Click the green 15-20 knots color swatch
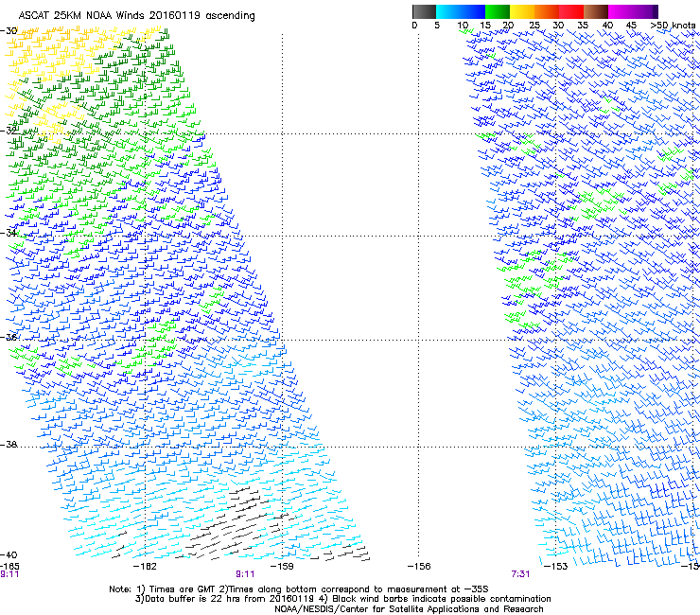700x615 pixels. coord(498,11)
